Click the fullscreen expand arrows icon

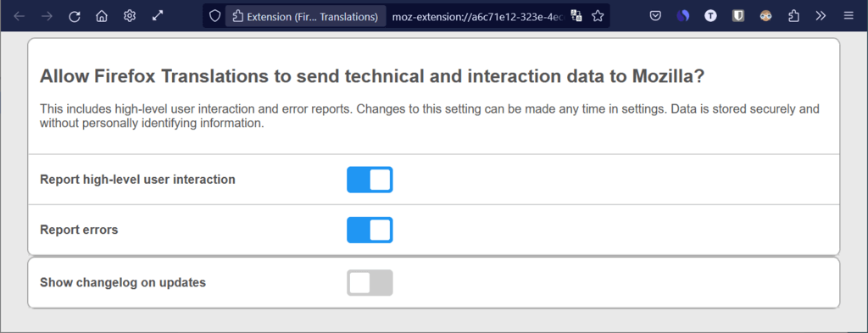[158, 16]
